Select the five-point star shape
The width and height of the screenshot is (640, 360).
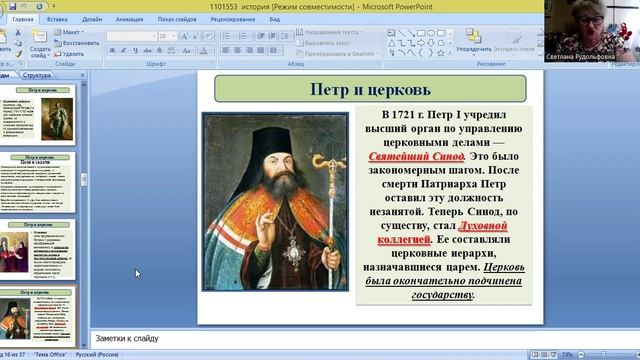pos(441,53)
